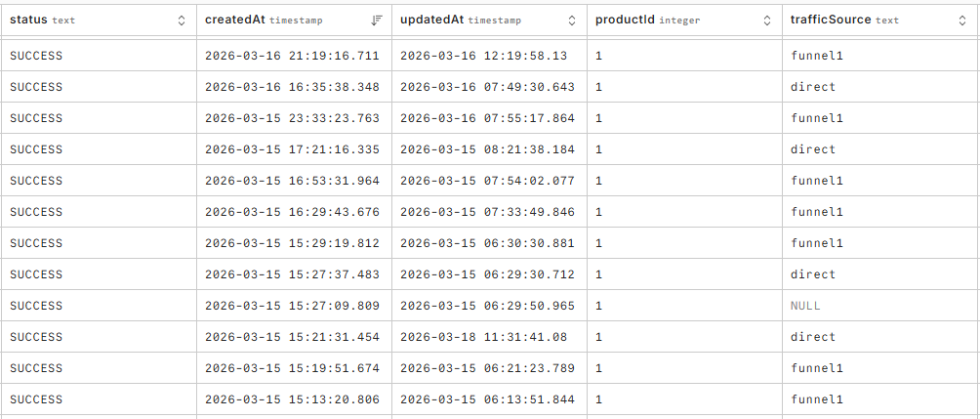Select updatedAt cell 2026-03-16 07:49:30.643
Screen dimensions: 980x419
487,87
